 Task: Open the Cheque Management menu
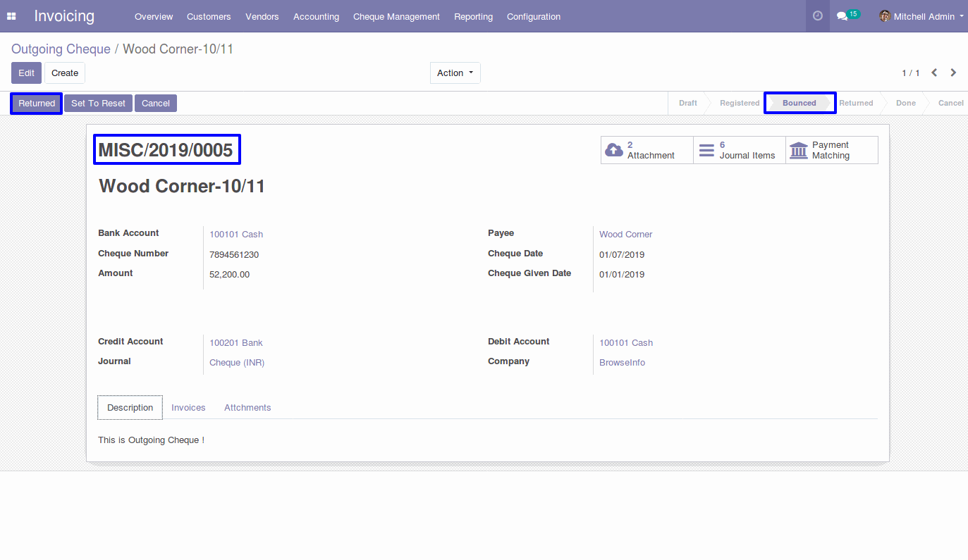pos(396,16)
